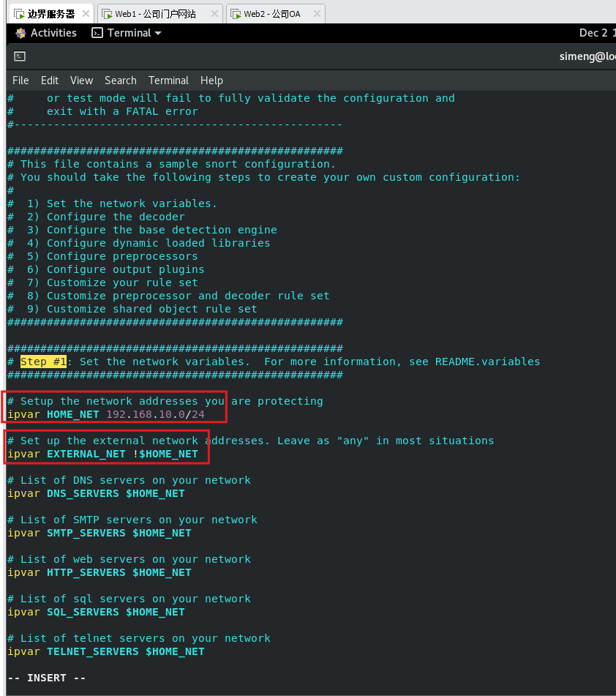Viewport: 616px width, 696px height.
Task: Click '# List of sql servers on your network'
Action: 129,599
